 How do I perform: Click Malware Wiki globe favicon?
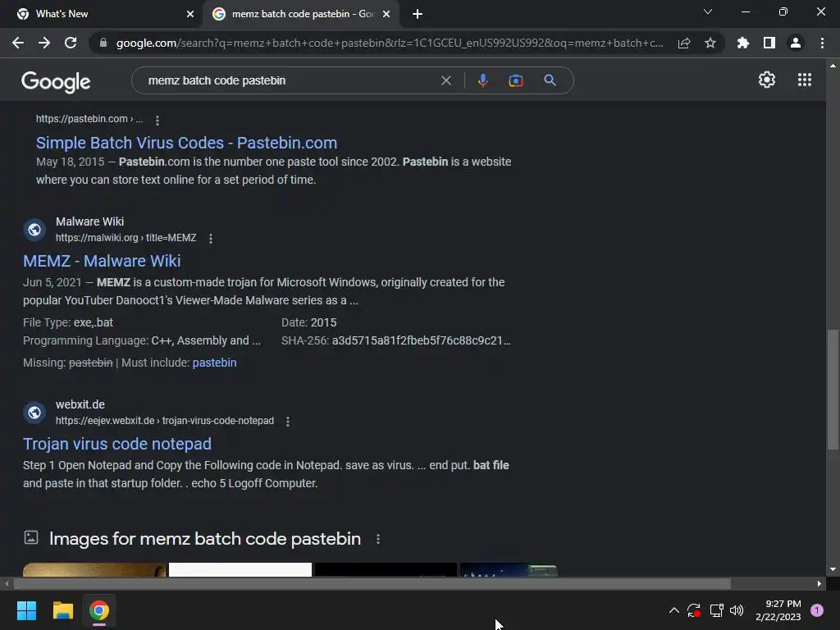click(34, 230)
